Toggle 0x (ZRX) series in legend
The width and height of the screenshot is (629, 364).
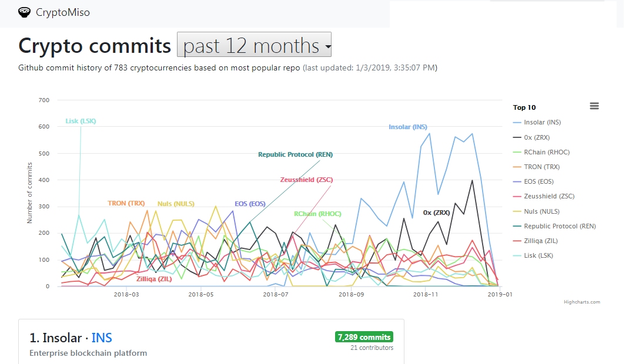(x=531, y=137)
